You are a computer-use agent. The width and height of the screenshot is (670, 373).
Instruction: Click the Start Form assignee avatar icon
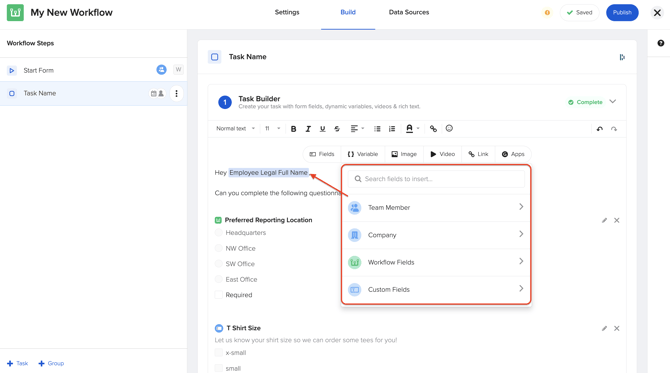(x=161, y=70)
